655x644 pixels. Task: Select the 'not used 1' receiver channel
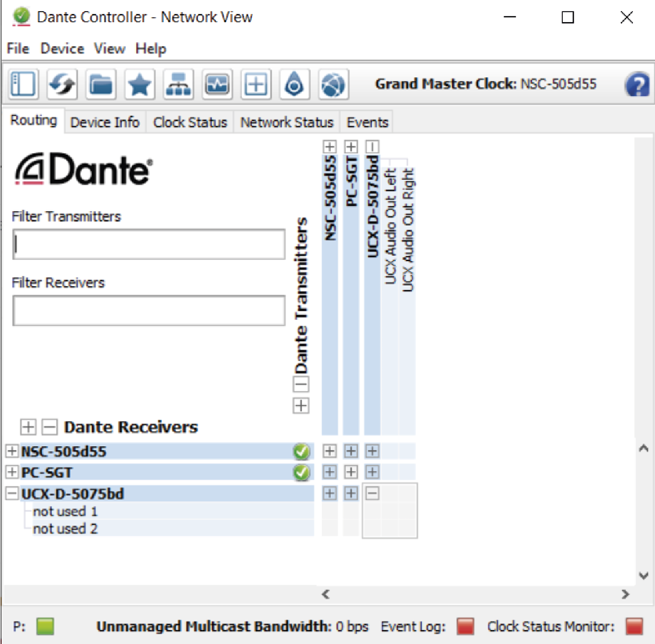[65, 511]
